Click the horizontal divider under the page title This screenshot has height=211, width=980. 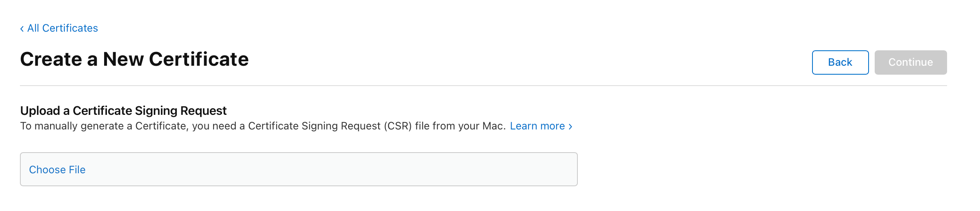(x=483, y=86)
